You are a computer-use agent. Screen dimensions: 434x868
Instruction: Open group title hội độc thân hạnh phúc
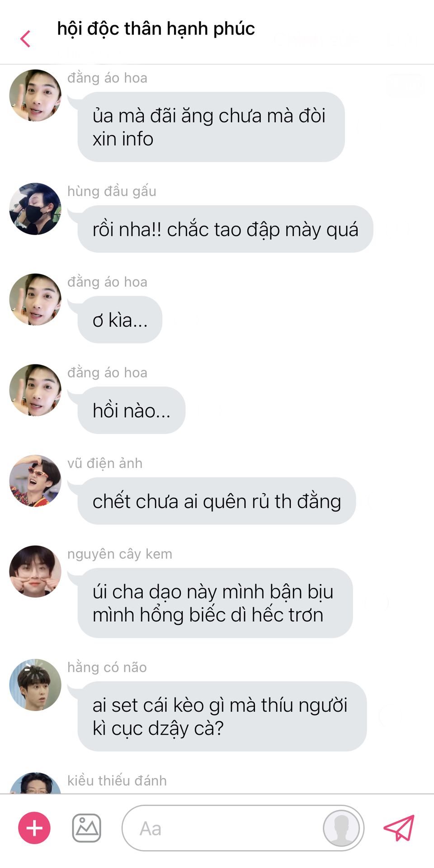(156, 29)
